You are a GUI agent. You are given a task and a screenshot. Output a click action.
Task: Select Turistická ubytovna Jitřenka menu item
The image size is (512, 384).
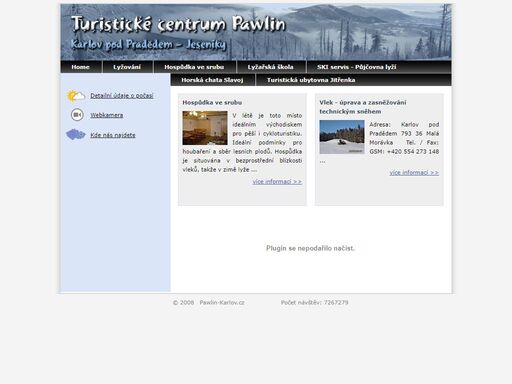(311, 80)
